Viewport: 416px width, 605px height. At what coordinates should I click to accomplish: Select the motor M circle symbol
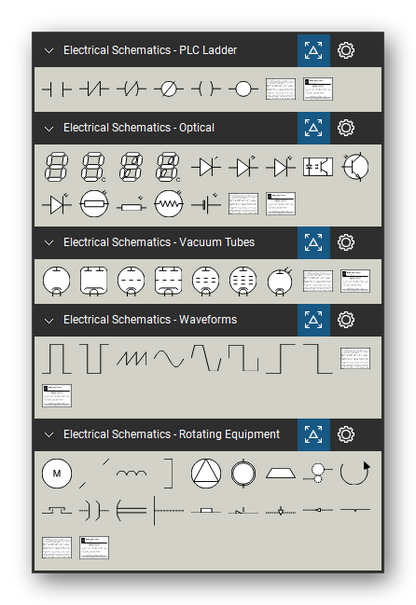point(57,473)
